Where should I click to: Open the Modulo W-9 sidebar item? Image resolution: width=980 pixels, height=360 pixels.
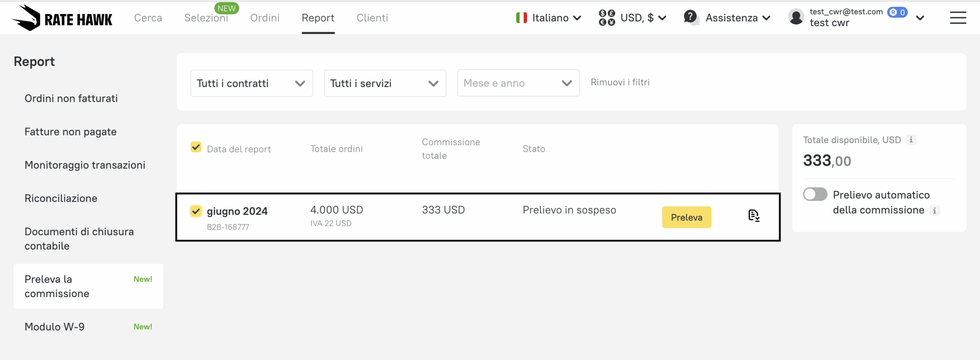(54, 327)
